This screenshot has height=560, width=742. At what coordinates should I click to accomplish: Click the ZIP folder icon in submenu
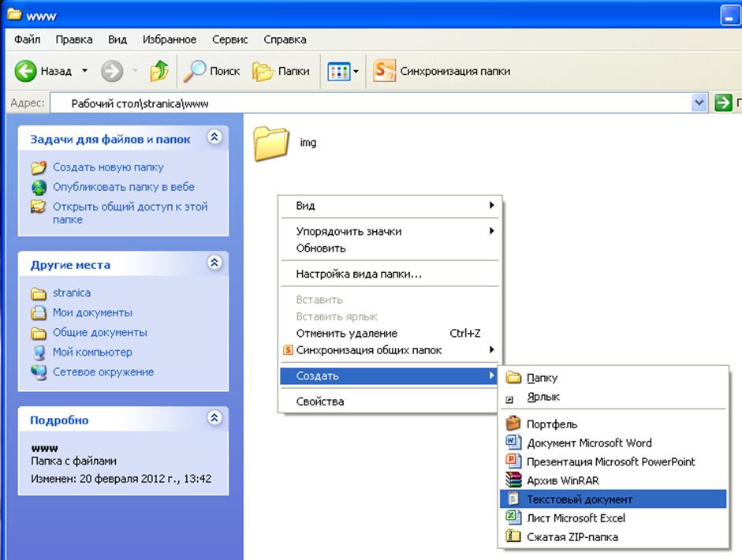coord(513,536)
